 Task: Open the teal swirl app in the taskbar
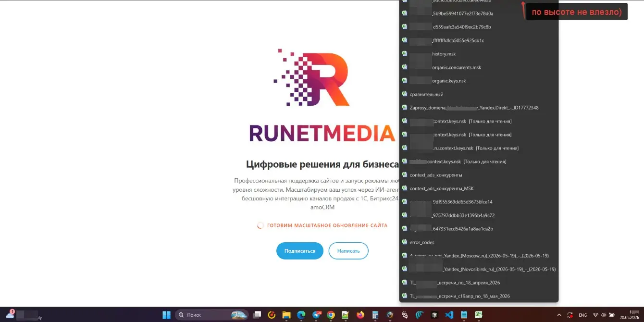(420, 315)
